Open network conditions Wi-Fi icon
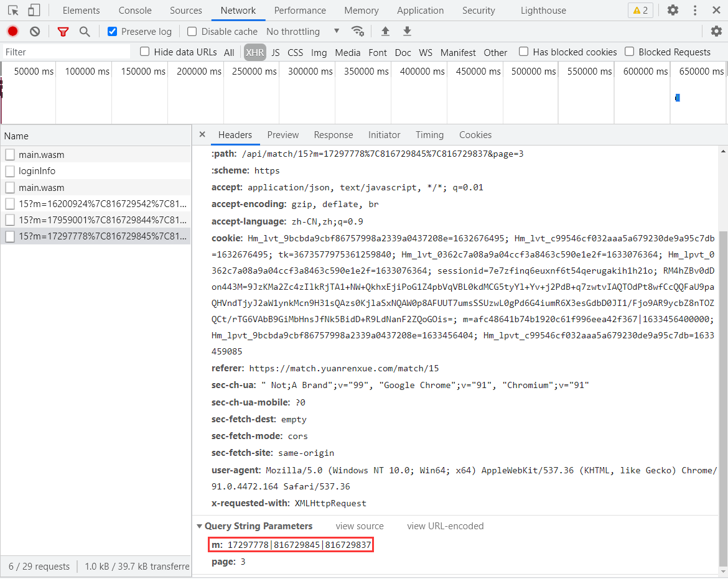Image resolution: width=728 pixels, height=579 pixels. (357, 31)
